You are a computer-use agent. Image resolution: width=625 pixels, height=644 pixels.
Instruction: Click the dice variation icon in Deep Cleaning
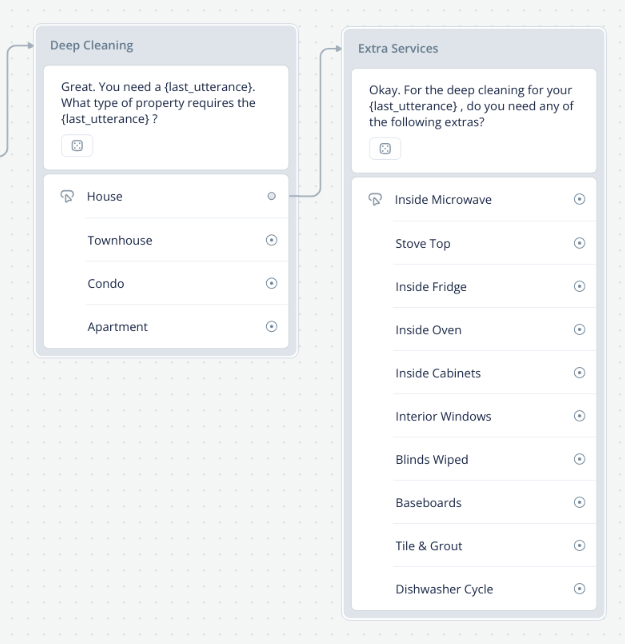(77, 145)
